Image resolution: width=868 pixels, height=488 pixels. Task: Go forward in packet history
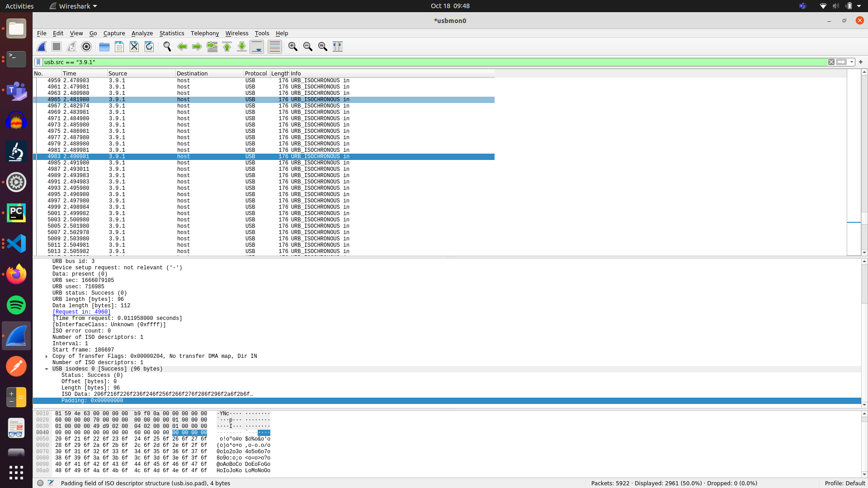197,47
